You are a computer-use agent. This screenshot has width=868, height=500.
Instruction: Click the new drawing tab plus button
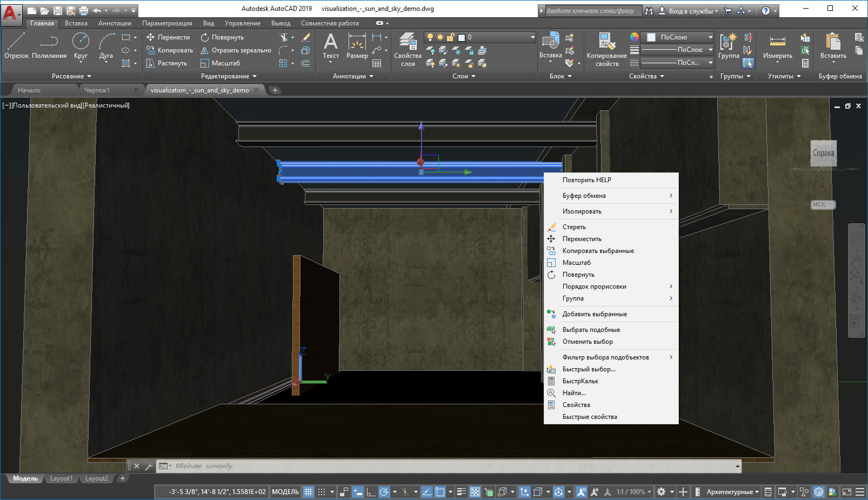pyautogui.click(x=275, y=90)
